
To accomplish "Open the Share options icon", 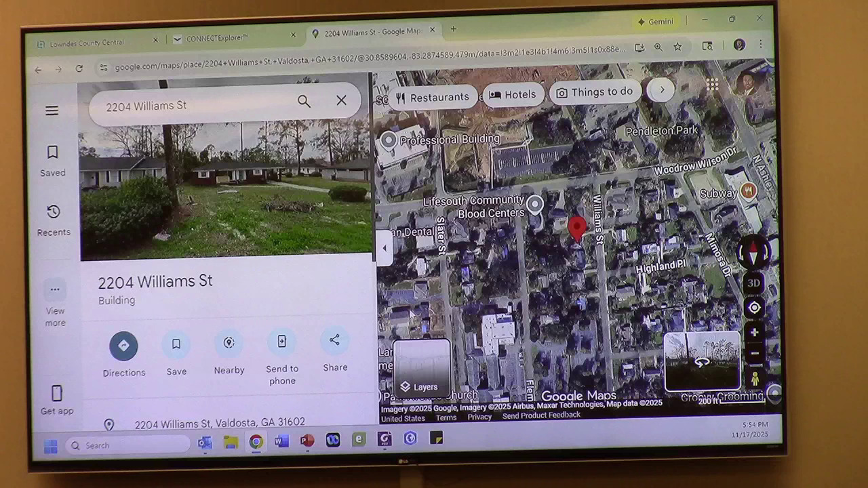I will [x=334, y=340].
